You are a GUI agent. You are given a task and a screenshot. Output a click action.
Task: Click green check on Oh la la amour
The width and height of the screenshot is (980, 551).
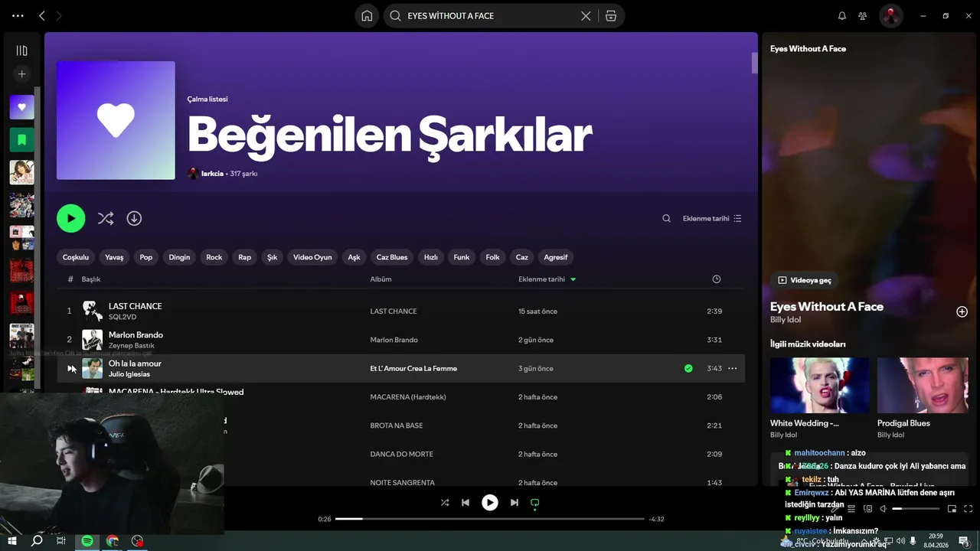[x=688, y=369]
